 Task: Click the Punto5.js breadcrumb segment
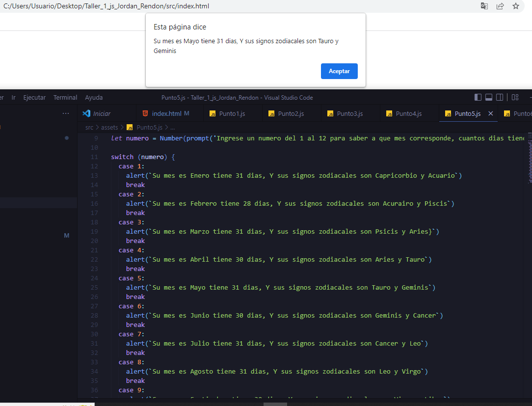(149, 127)
